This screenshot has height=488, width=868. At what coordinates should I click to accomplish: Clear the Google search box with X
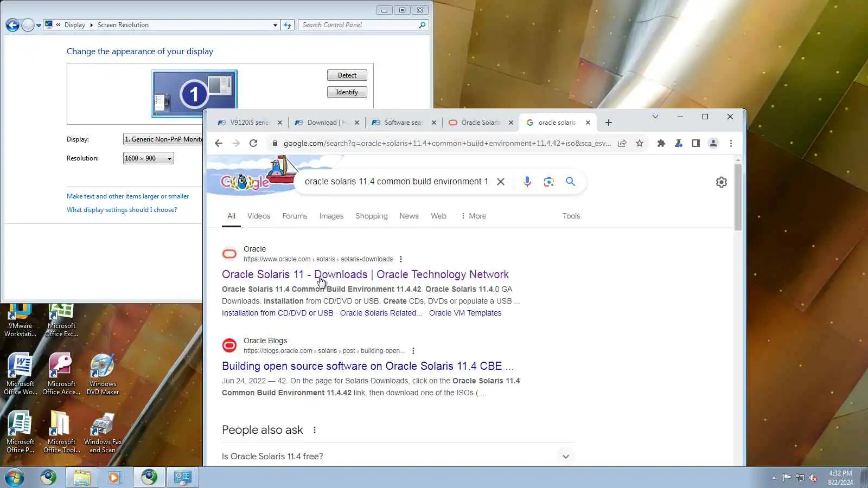[x=501, y=182]
